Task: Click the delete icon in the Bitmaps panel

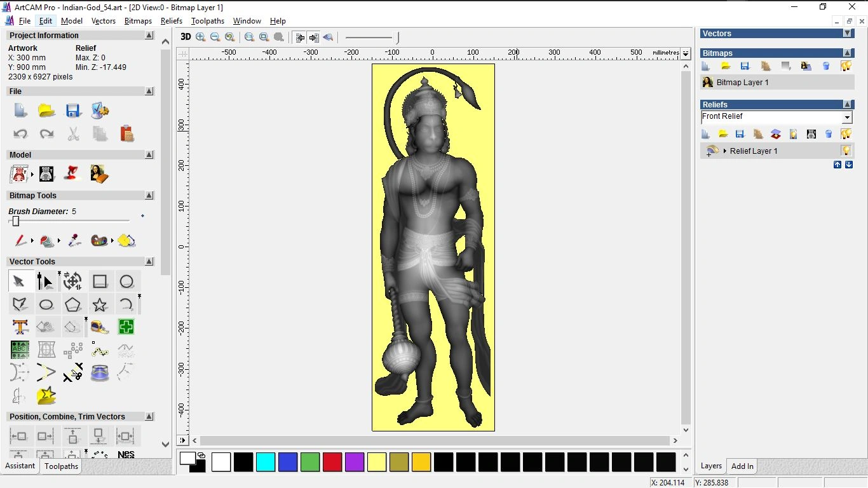Action: coord(826,66)
